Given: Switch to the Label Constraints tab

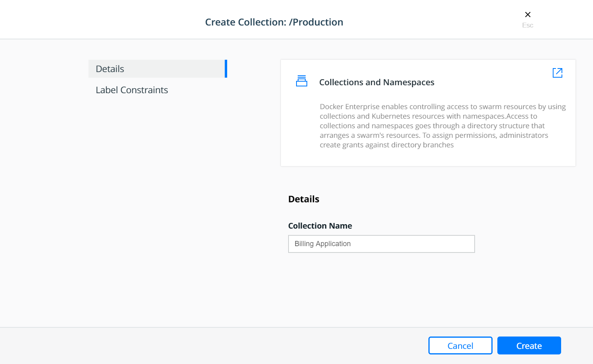Looking at the screenshot, I should (x=132, y=90).
